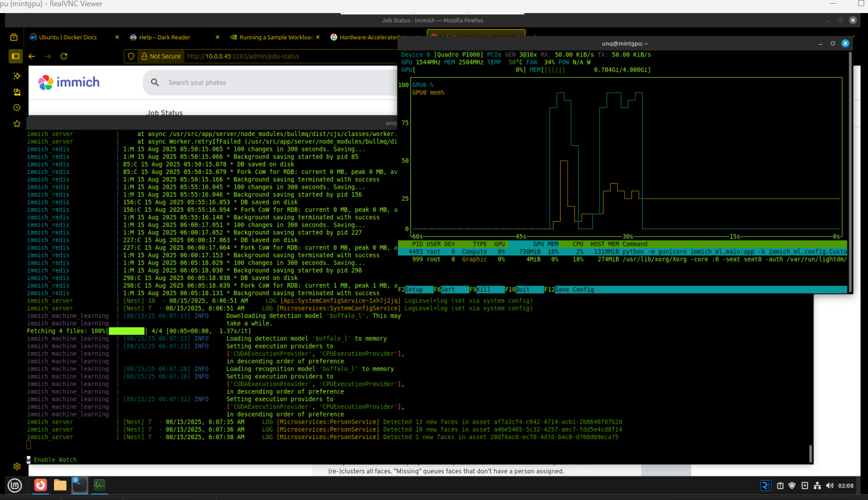Toggle the Enable Watch option in the terminal

click(52, 460)
